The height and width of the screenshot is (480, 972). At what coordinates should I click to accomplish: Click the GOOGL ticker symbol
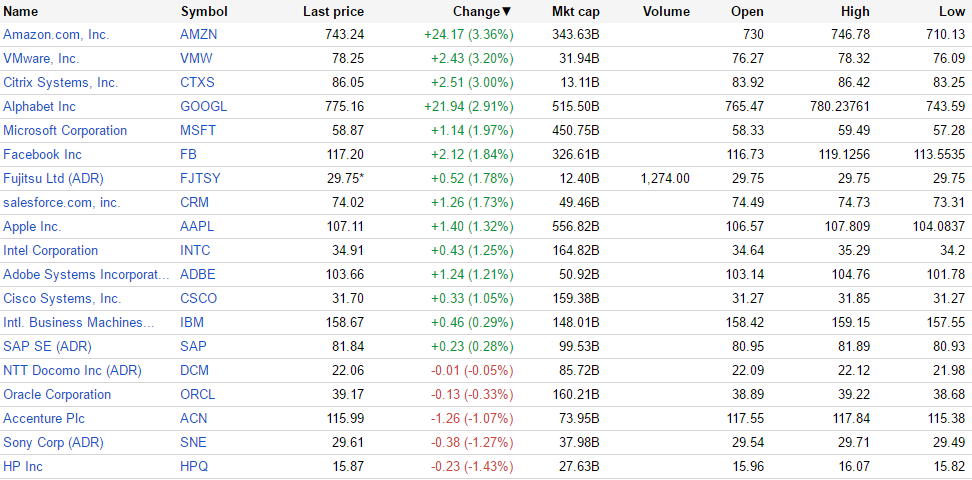pyautogui.click(x=203, y=106)
